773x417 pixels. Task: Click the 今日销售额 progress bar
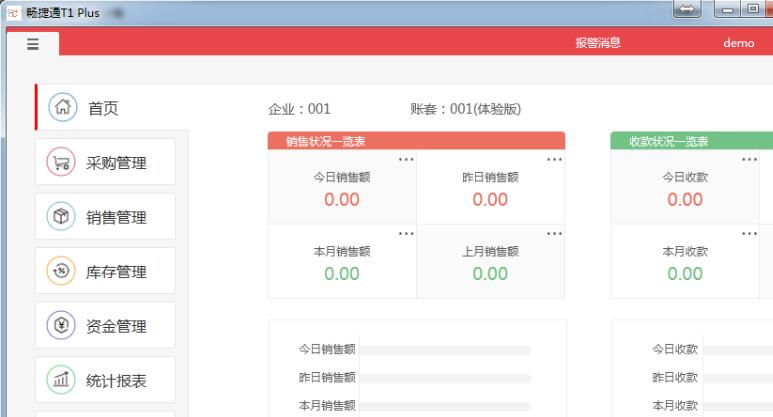(445, 350)
